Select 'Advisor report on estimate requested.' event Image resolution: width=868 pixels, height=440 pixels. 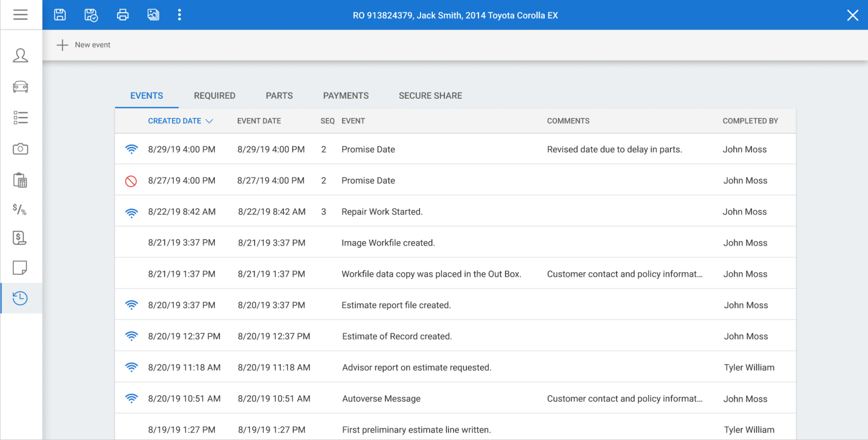pos(416,367)
